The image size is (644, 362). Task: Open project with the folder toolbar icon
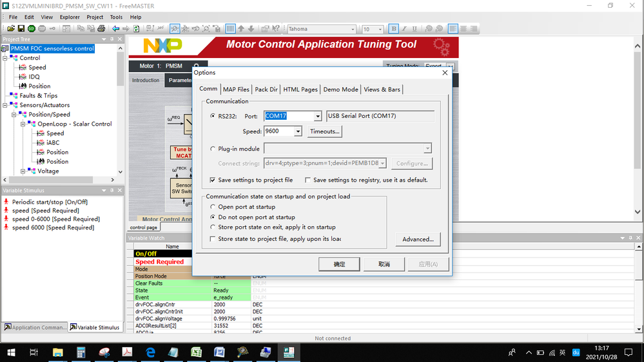(x=11, y=29)
